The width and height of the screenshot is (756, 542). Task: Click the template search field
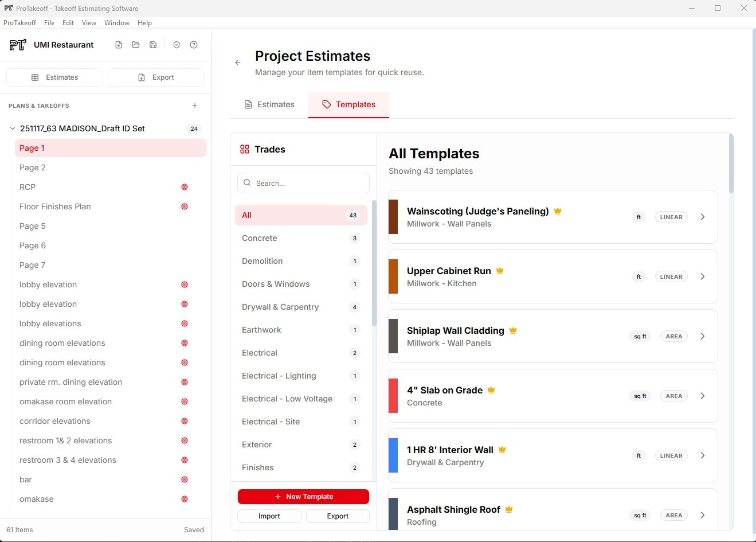303,183
